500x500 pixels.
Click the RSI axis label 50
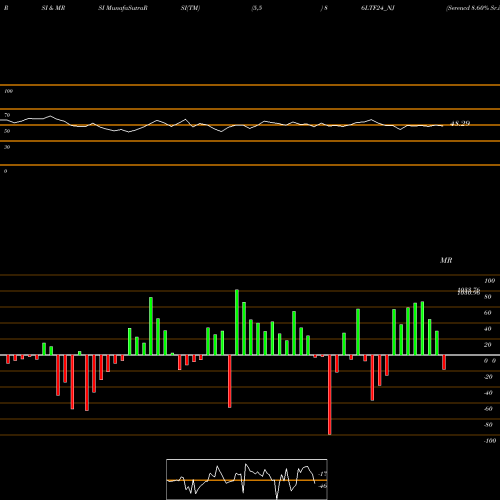click(7, 131)
